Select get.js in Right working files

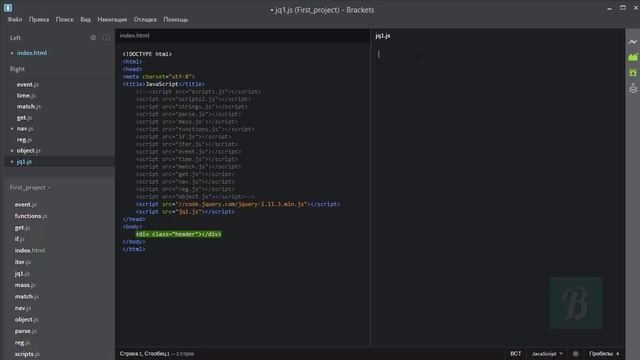pyautogui.click(x=24, y=118)
